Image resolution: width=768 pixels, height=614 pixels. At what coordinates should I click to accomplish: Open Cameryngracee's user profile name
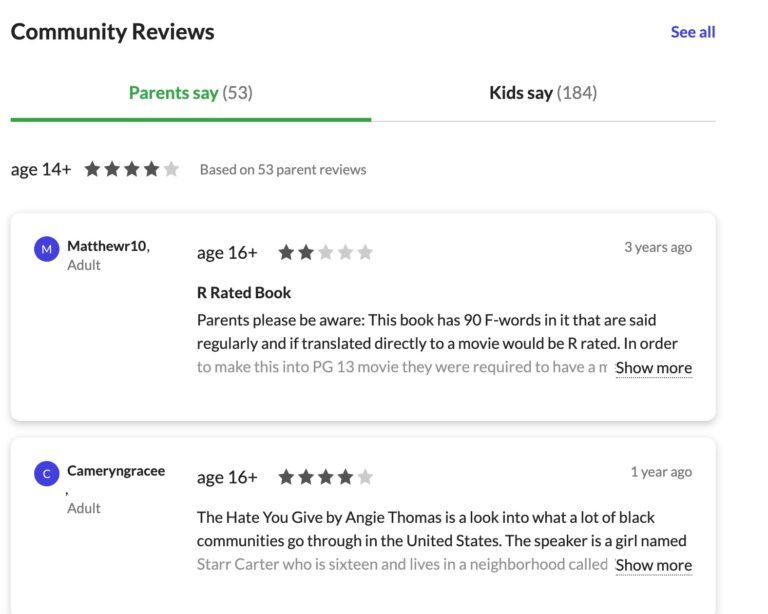pyautogui.click(x=116, y=471)
